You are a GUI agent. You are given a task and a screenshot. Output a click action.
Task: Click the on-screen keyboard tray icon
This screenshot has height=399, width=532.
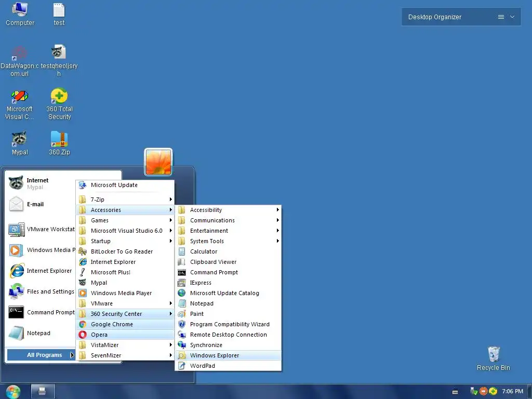point(455,392)
